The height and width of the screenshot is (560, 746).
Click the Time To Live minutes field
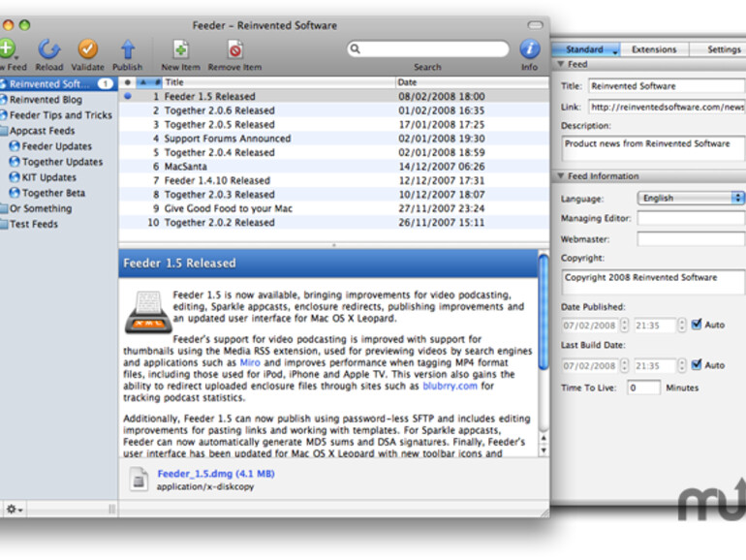point(643,388)
